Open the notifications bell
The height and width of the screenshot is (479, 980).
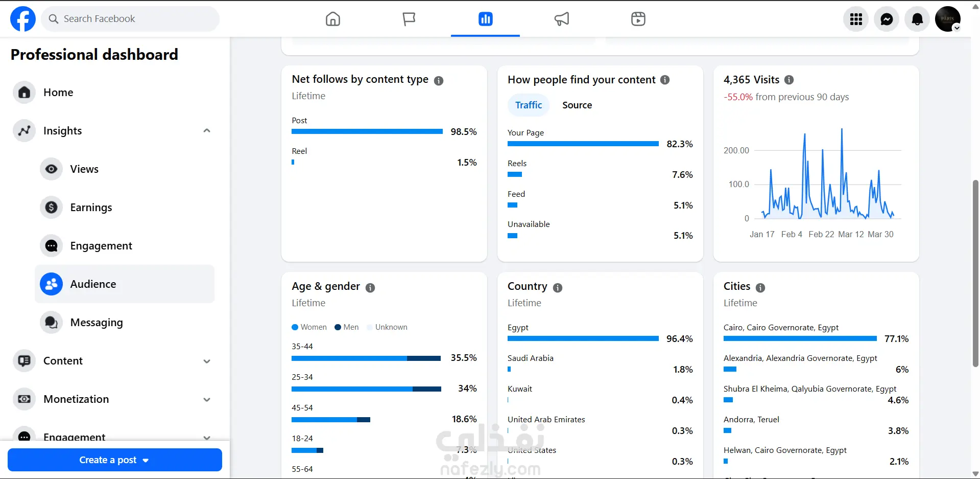917,19
